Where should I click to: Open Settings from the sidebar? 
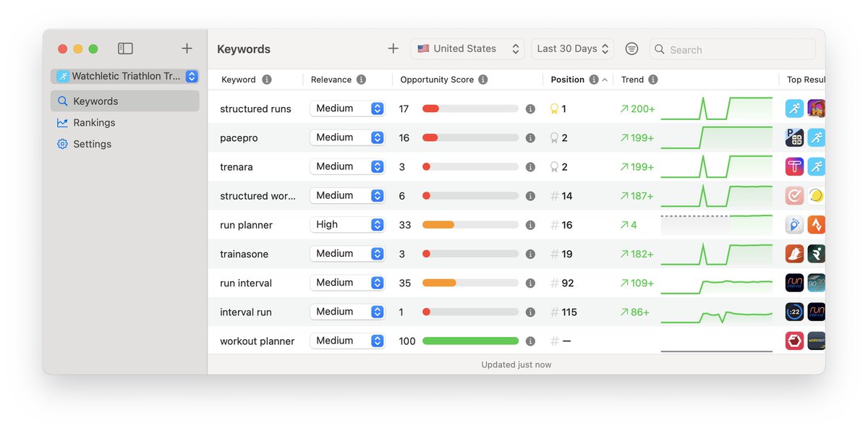[x=91, y=144]
